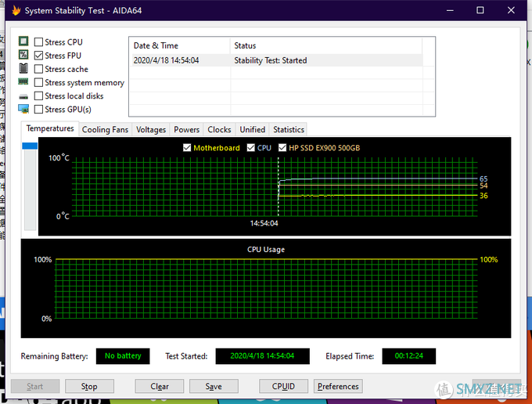Screen dimensions: 532x404
Task: Click the 100% CPU usage reading
Action: (488, 260)
